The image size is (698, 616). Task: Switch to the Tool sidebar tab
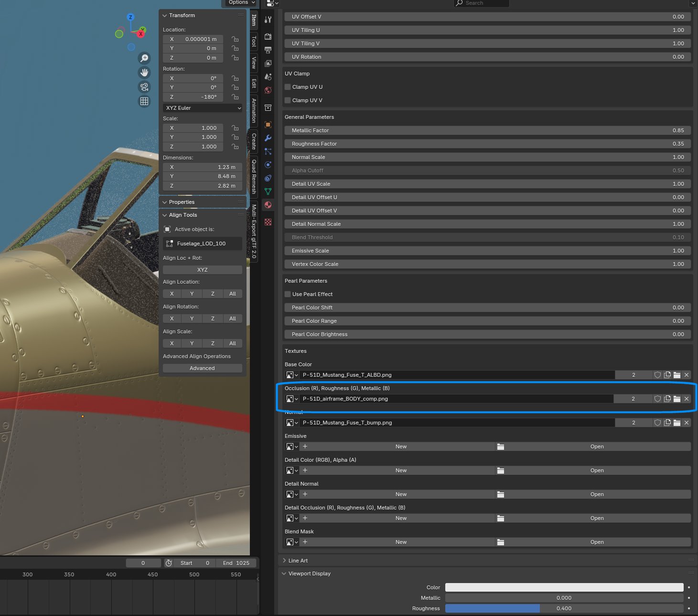click(253, 42)
